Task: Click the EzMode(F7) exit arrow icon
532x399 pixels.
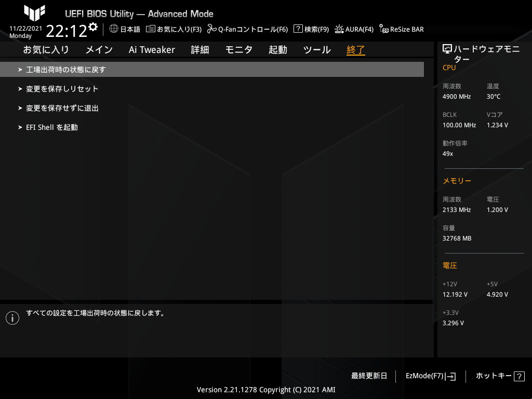Action: (x=450, y=377)
